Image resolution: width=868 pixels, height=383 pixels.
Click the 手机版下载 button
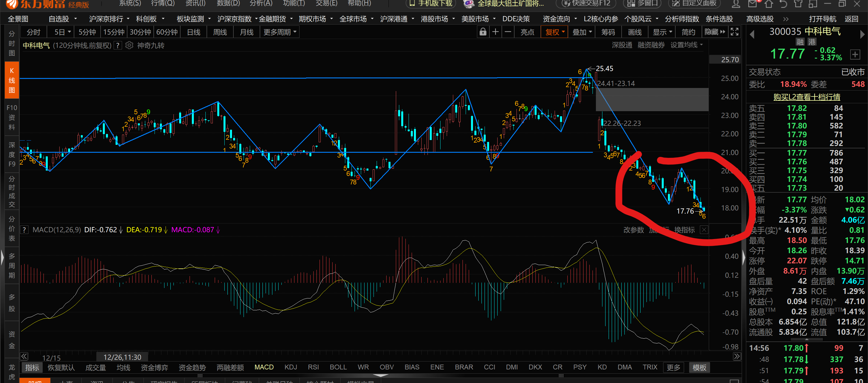[431, 4]
